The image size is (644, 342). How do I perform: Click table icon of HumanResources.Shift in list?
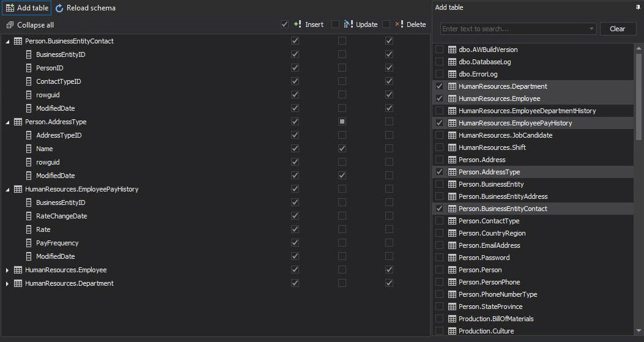pos(452,147)
